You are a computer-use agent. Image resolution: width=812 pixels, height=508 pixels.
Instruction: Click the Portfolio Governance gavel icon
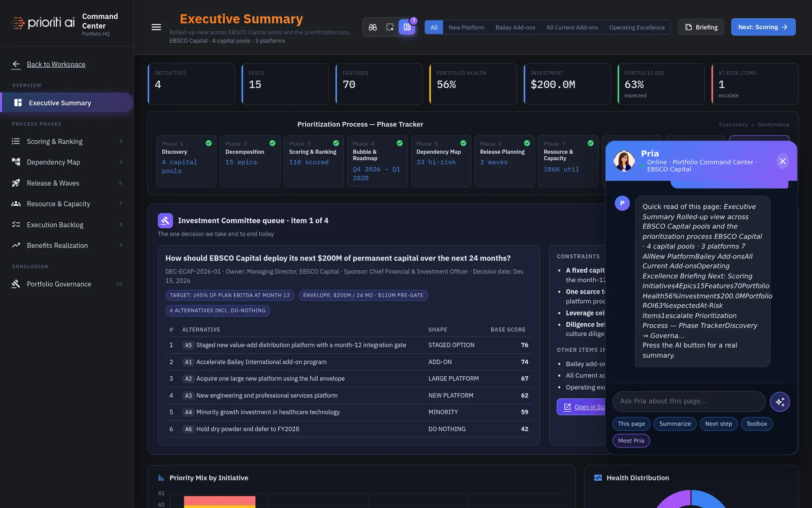coord(16,284)
